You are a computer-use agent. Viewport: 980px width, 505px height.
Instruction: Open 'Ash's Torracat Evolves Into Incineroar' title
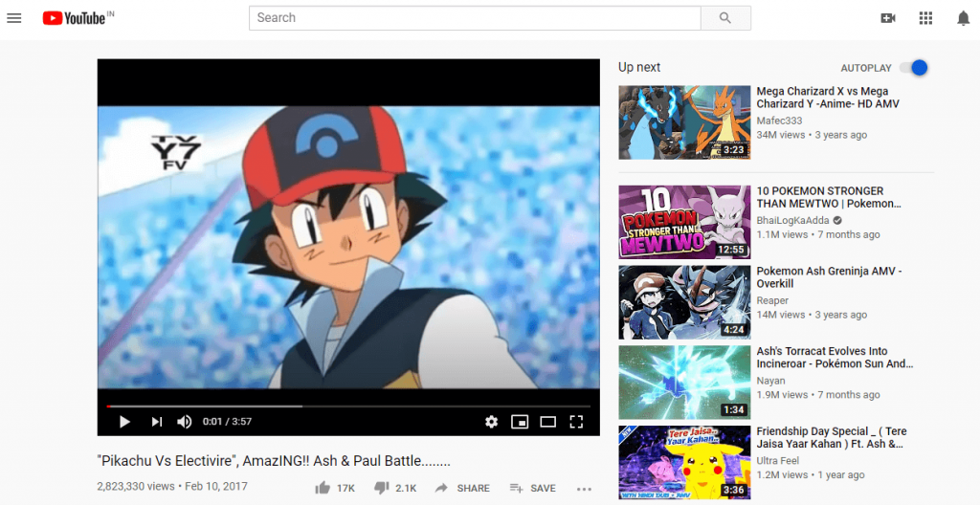point(835,358)
